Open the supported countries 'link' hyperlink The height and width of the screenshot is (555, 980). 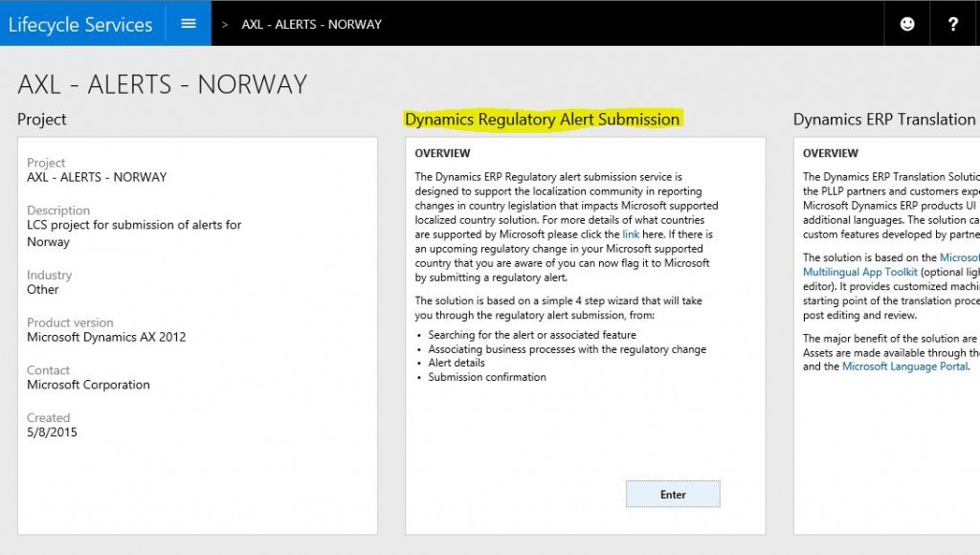click(x=631, y=233)
